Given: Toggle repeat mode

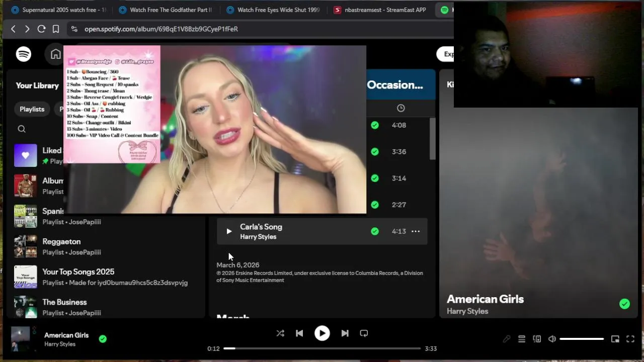Looking at the screenshot, I should pos(364,333).
